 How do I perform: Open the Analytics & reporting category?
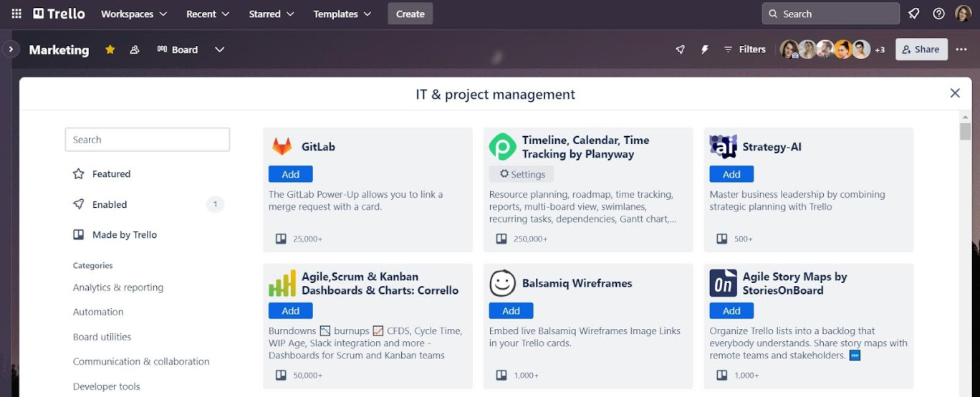[118, 287]
